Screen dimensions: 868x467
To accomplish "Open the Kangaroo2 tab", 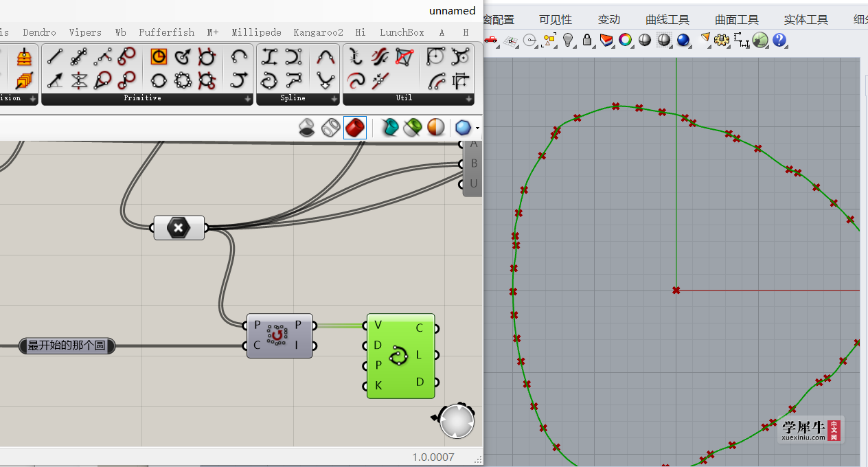I will tap(318, 32).
